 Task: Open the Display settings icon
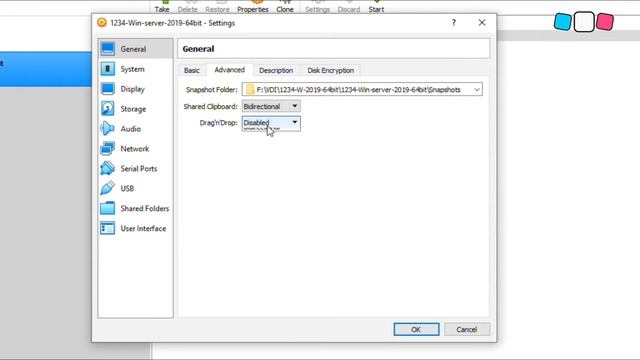click(108, 89)
